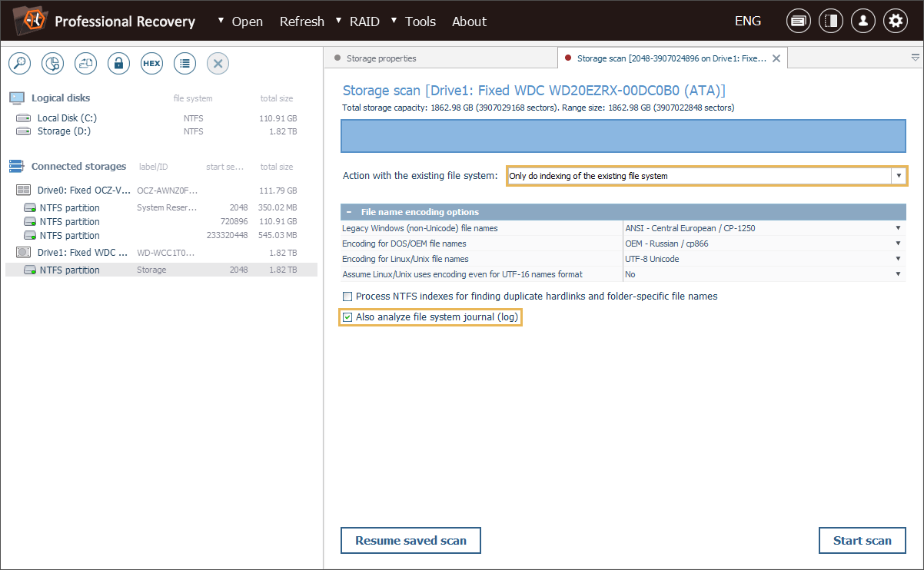Select Drive1: Fixed WDC storage

click(x=161, y=253)
